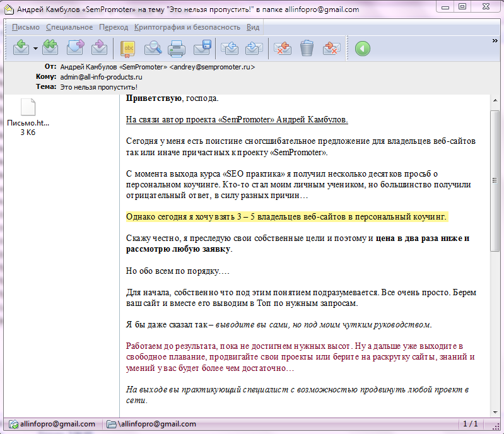
Task: Click the account envelope icon in status bar
Action: point(13,425)
